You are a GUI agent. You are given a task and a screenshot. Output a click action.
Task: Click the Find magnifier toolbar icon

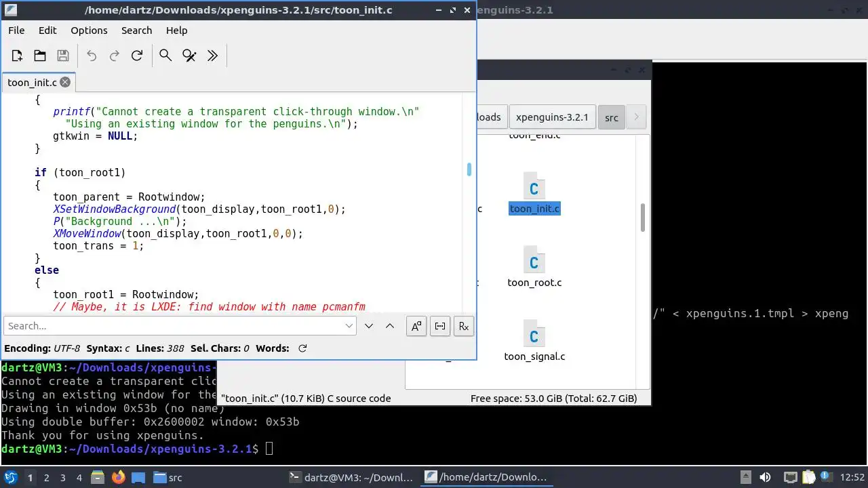tap(165, 56)
